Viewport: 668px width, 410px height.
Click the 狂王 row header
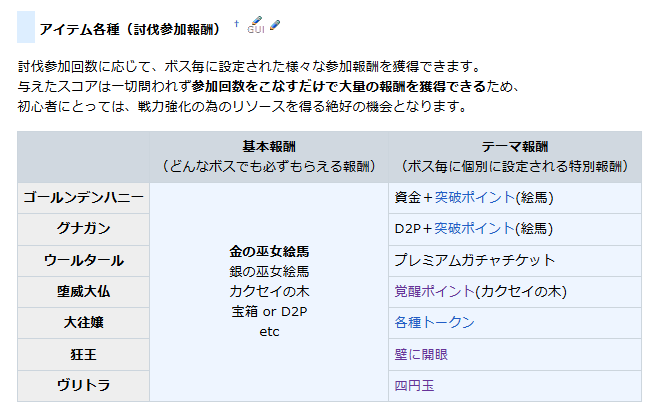pyautogui.click(x=83, y=353)
